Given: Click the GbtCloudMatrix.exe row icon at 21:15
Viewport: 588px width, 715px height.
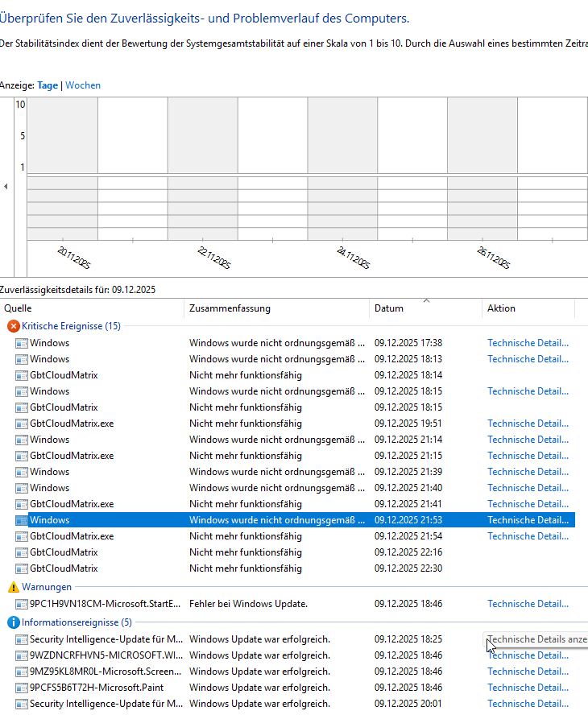Looking at the screenshot, I should click(x=22, y=456).
